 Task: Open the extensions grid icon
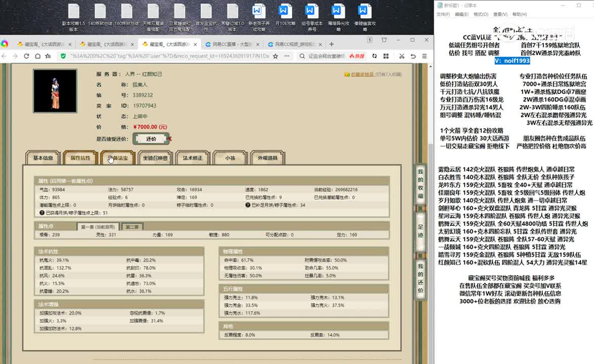(386, 56)
